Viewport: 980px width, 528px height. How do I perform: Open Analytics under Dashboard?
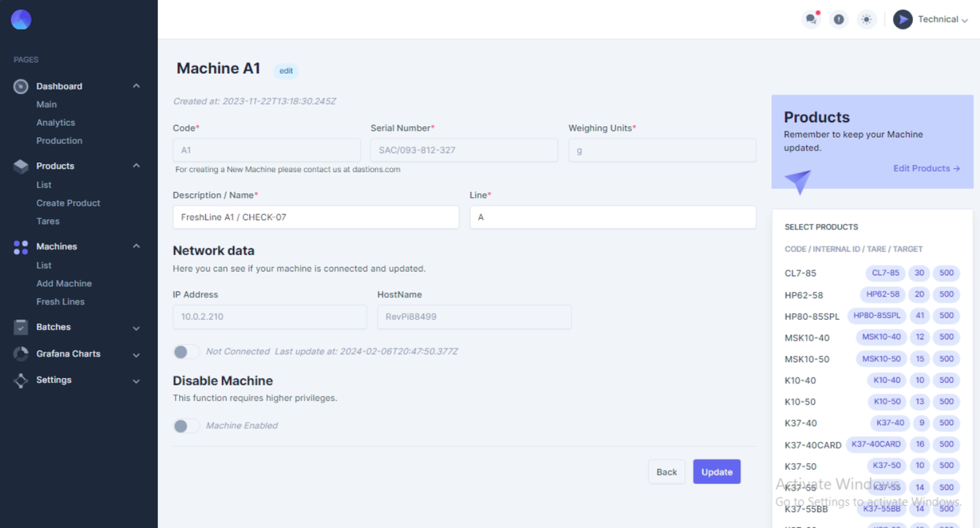56,123
